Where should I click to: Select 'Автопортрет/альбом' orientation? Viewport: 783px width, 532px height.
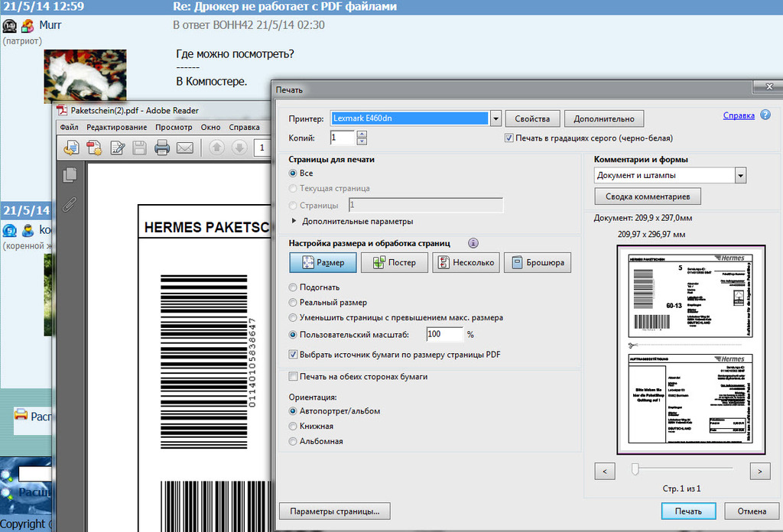coord(293,411)
